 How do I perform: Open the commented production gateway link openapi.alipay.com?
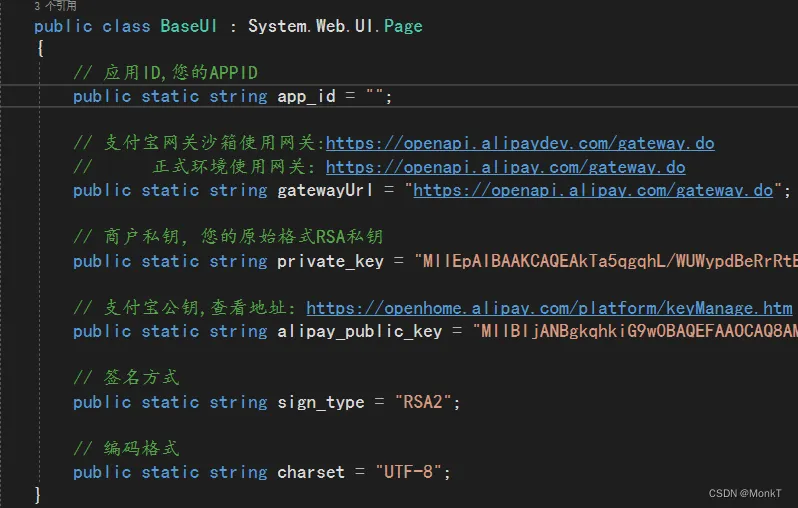[505, 167]
